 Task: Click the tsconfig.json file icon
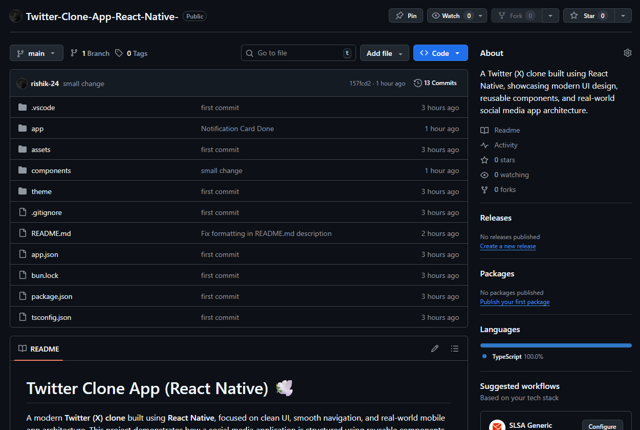[x=22, y=317]
